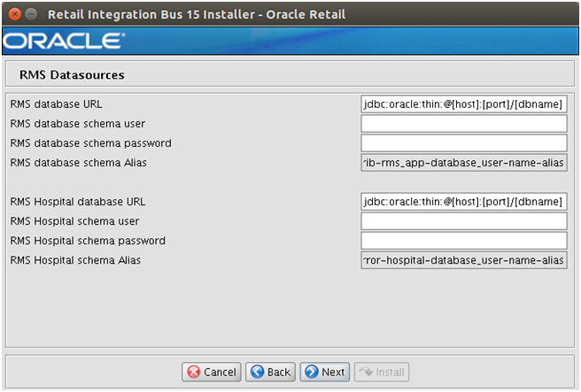The width and height of the screenshot is (581, 392).
Task: Click the 'RMS Hospital database URL' label
Action: (x=77, y=202)
